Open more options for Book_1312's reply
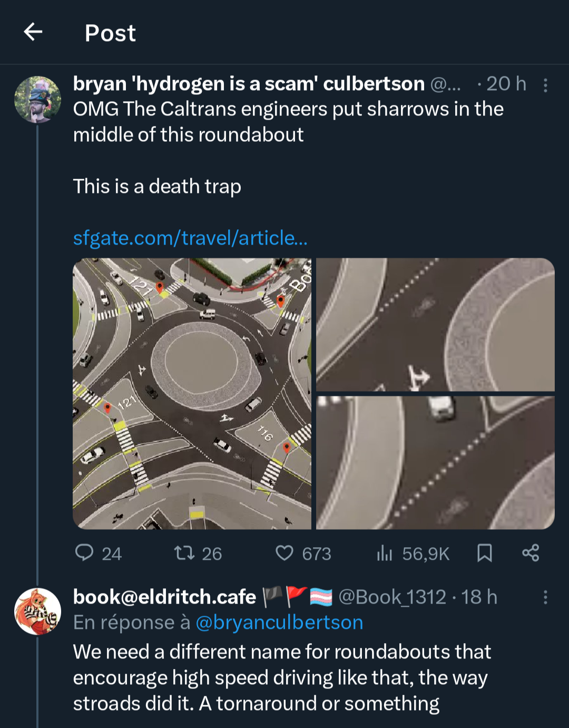 [x=545, y=597]
